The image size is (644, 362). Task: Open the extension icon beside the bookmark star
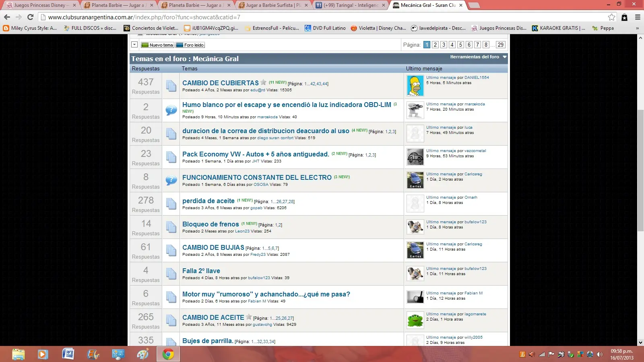tap(624, 17)
